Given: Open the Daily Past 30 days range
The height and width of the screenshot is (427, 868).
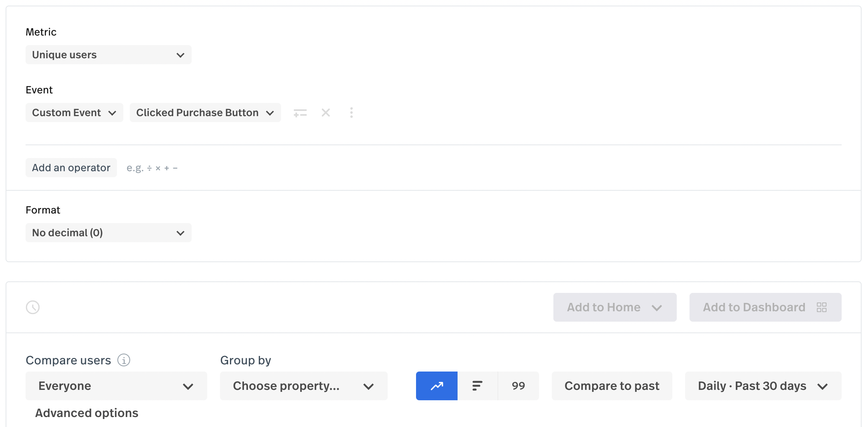Looking at the screenshot, I should point(763,386).
